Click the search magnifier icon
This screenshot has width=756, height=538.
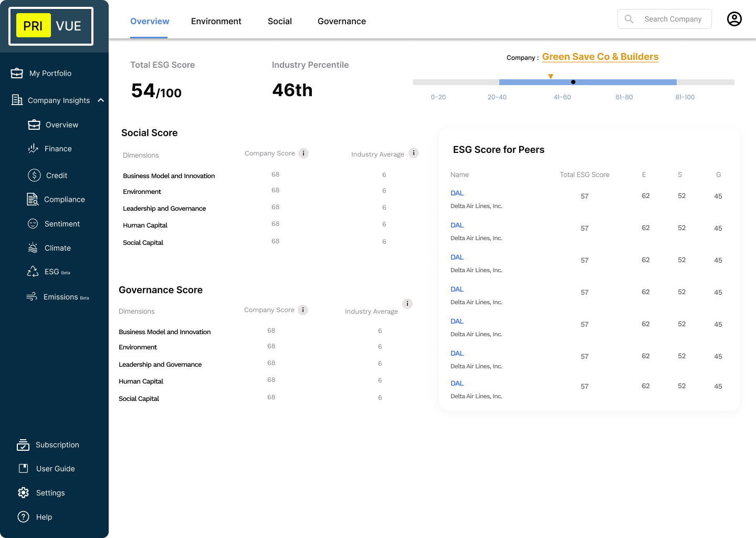pos(629,19)
